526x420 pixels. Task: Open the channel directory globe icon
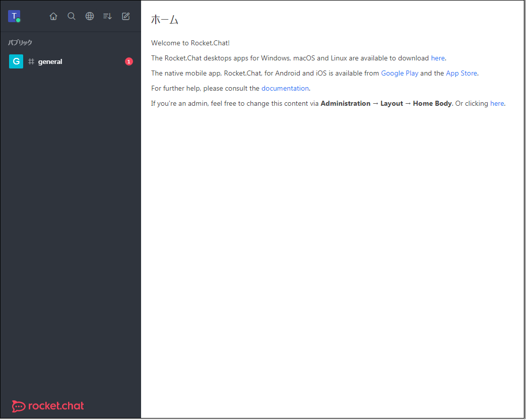[90, 16]
